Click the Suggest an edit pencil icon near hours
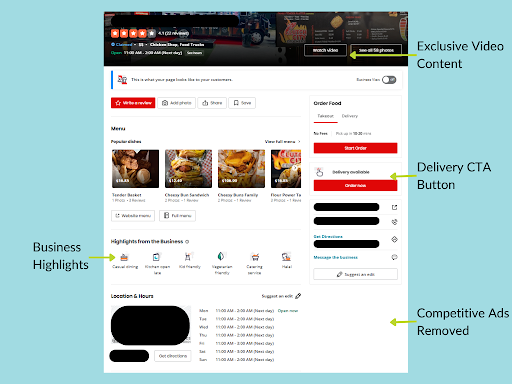 [298, 296]
